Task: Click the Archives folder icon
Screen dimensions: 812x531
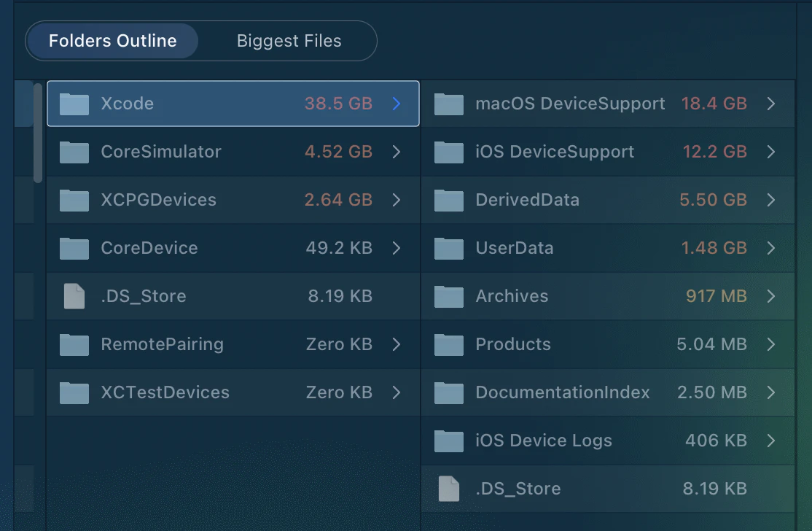Action: (448, 296)
